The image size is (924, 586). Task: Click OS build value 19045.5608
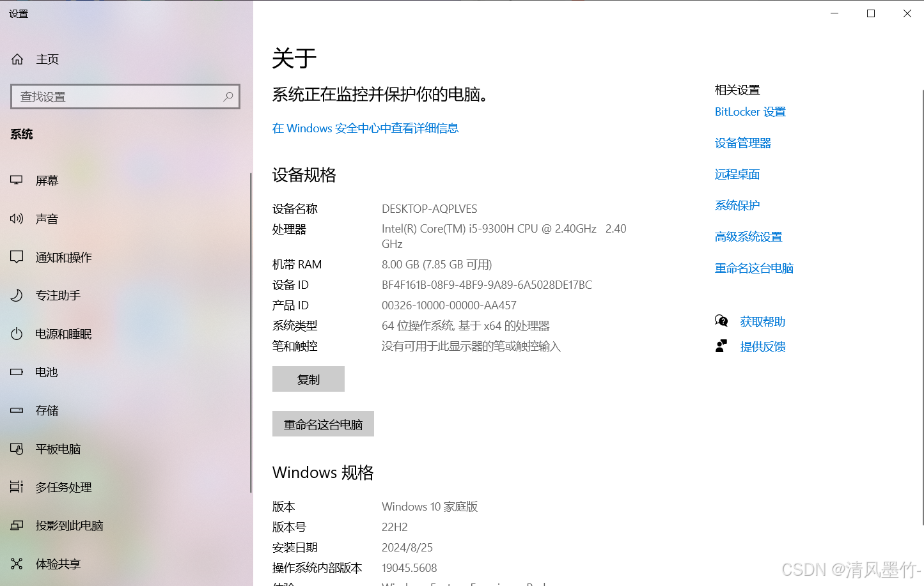409,568
